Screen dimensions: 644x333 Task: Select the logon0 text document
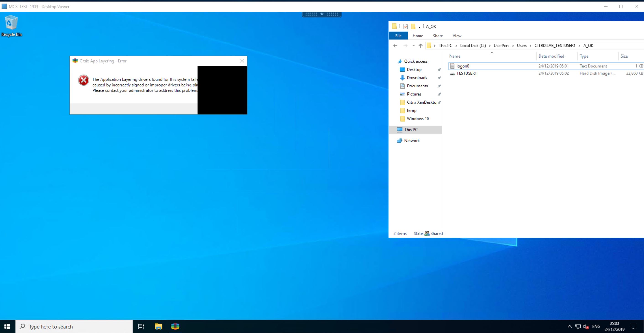point(546,66)
